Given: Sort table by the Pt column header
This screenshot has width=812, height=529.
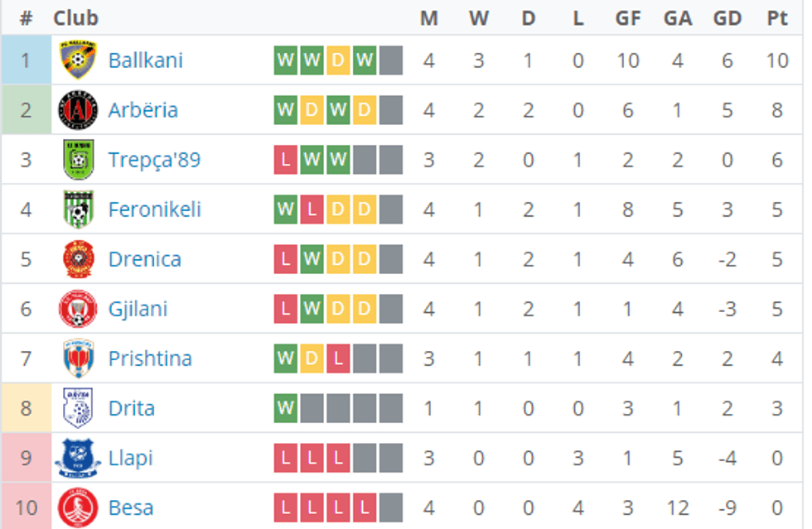Looking at the screenshot, I should 776,18.
